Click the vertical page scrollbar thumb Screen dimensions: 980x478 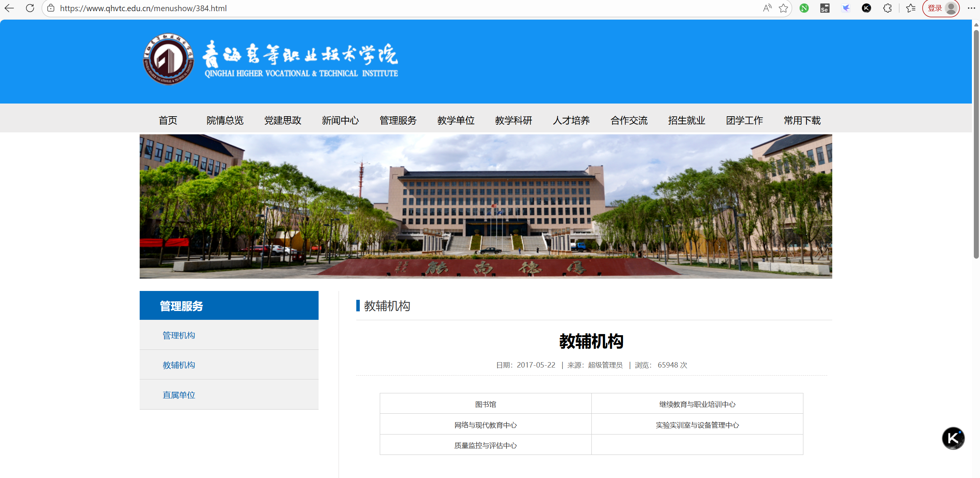pyautogui.click(x=976, y=144)
